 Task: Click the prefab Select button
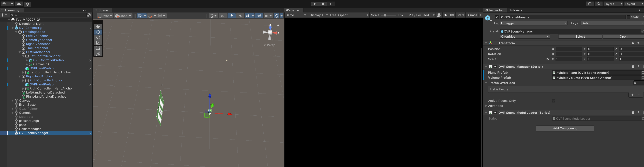point(580,37)
